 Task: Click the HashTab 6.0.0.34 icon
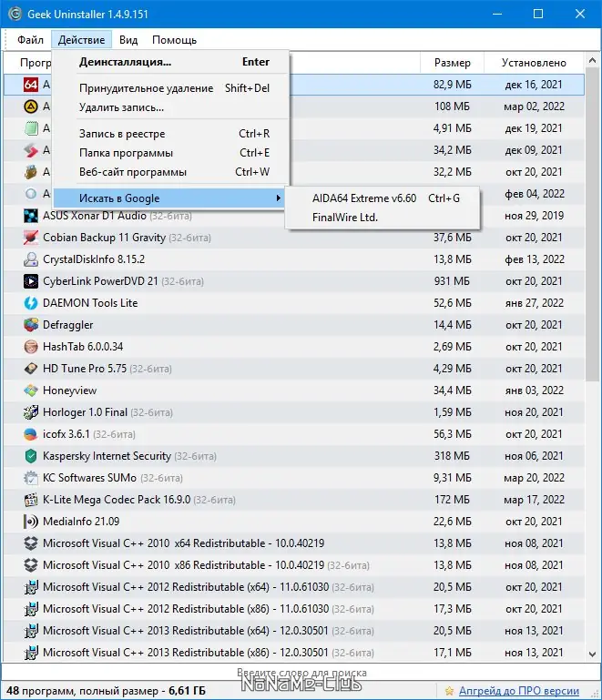click(x=31, y=347)
